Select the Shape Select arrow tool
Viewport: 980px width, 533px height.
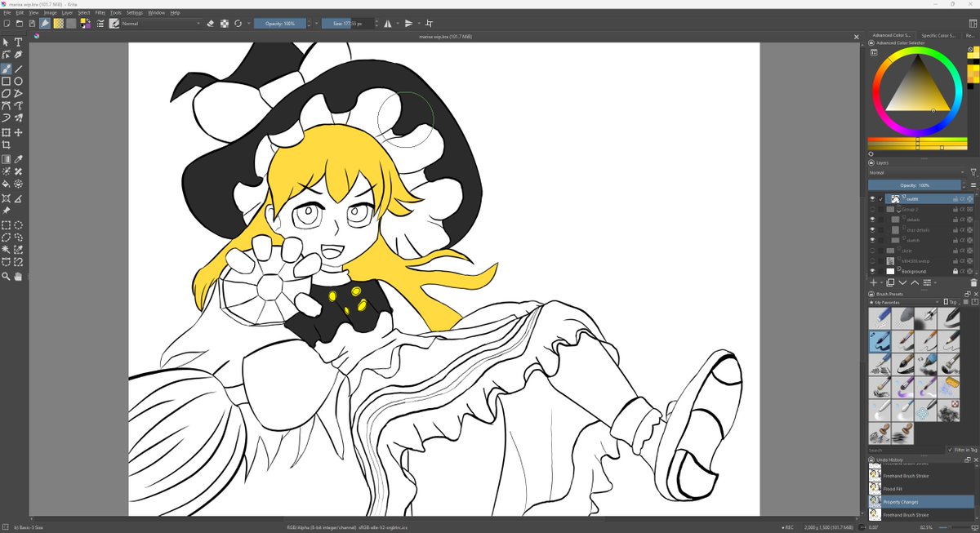tap(6, 42)
